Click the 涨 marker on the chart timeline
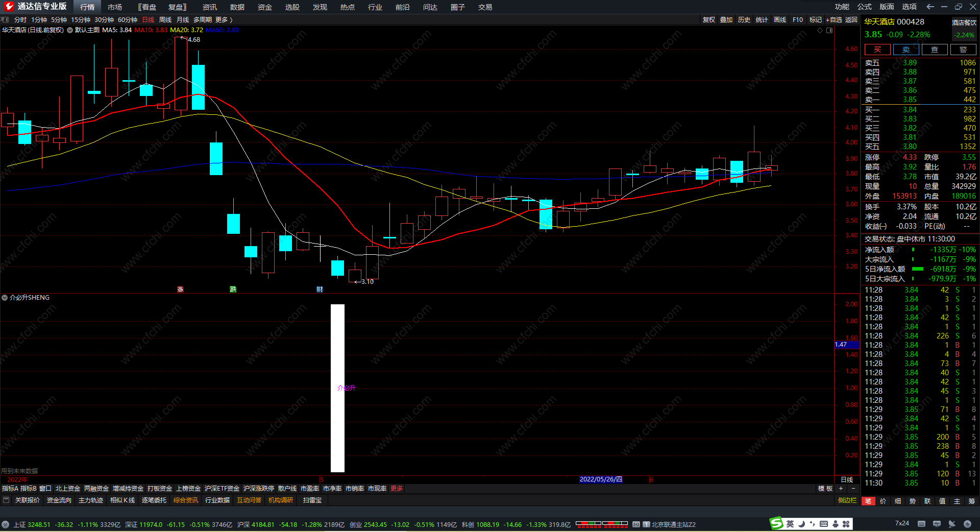Screen dimensions: 980x532 180,289
